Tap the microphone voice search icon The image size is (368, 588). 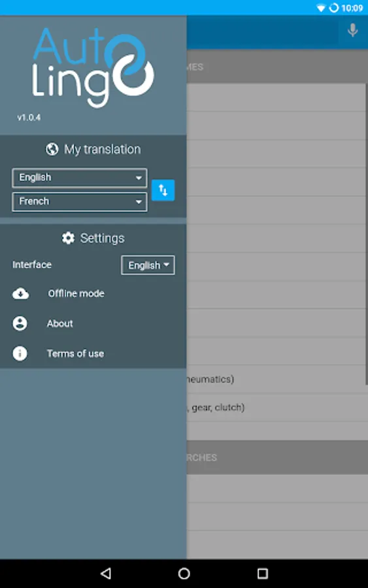click(352, 30)
